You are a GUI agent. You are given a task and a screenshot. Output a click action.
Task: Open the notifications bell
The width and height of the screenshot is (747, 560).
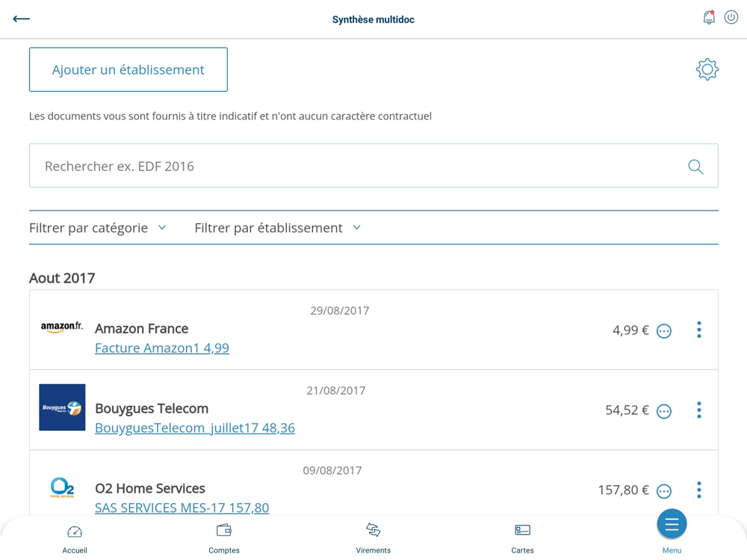coord(709,18)
